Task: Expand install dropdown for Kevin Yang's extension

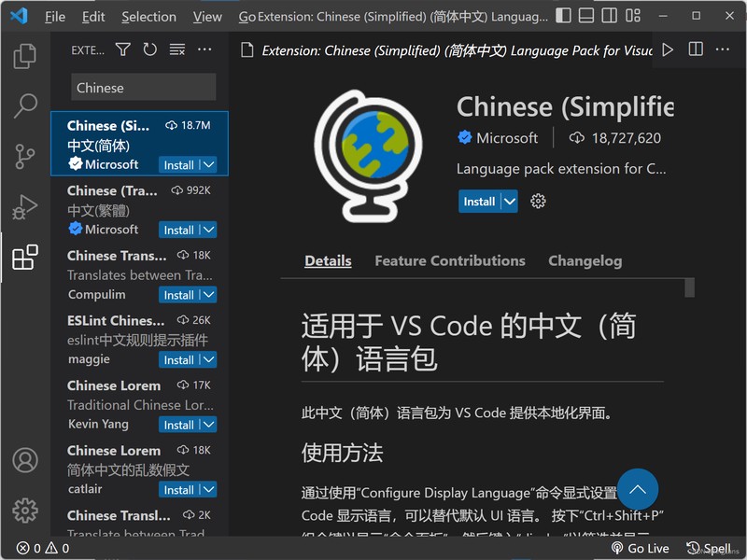Action: click(208, 425)
